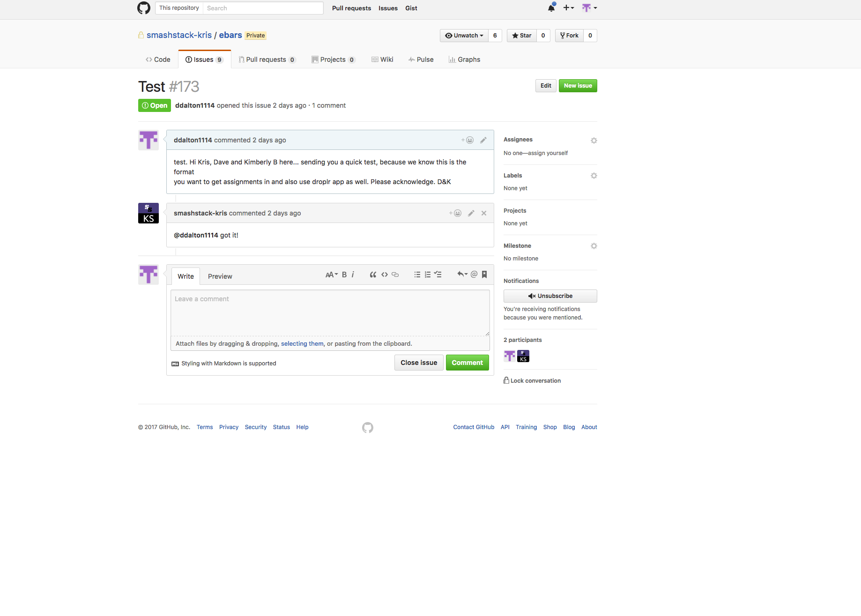Insert a link

[x=395, y=275]
